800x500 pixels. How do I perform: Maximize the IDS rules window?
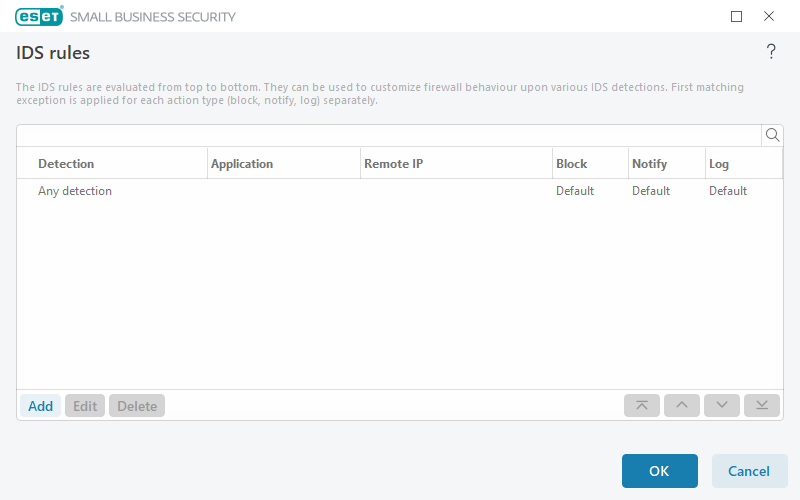[x=737, y=16]
